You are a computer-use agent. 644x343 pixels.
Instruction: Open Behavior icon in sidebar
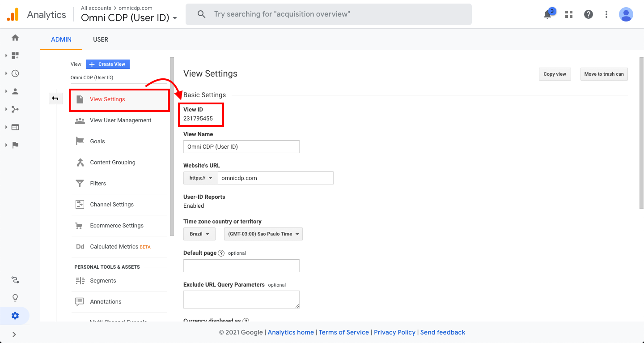click(15, 127)
